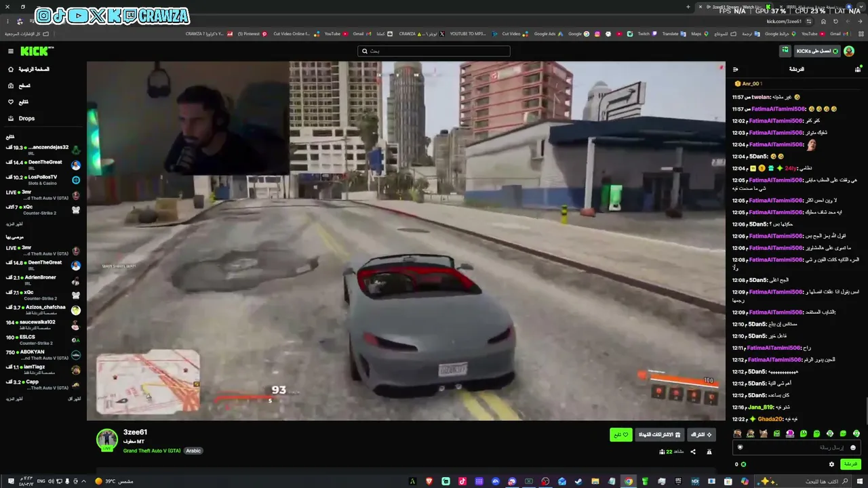Collapse the chat panel arrow icon
This screenshot has width=868, height=488.
736,69
